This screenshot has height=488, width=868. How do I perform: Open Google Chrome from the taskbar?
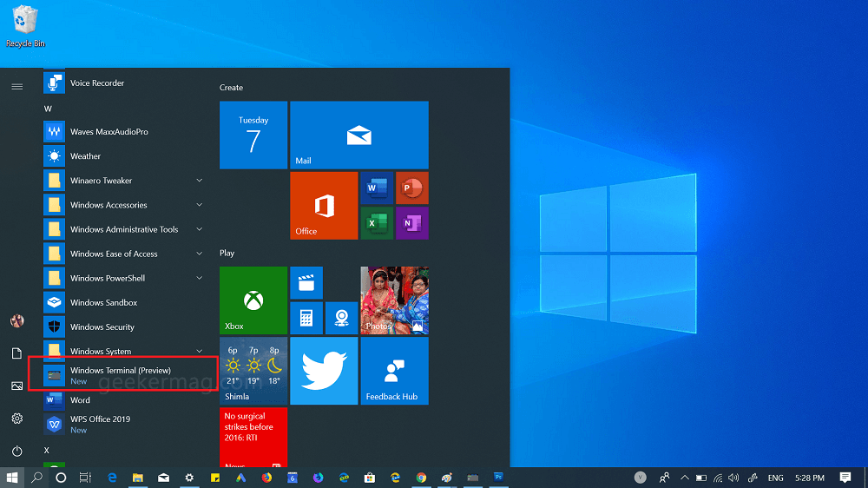[421, 478]
